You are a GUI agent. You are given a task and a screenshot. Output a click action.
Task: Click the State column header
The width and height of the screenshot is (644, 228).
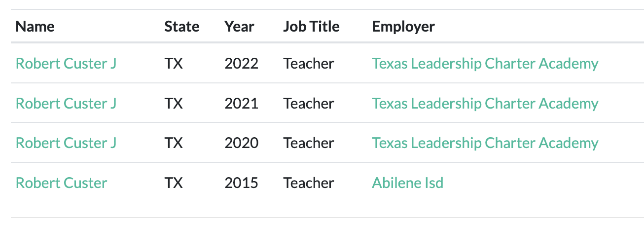coord(182,26)
